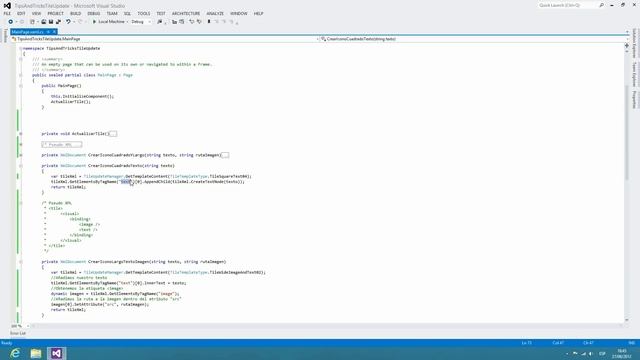This screenshot has height=360, width=640.
Task: Click the comment selection toolbar icon
Action: click(x=174, y=22)
